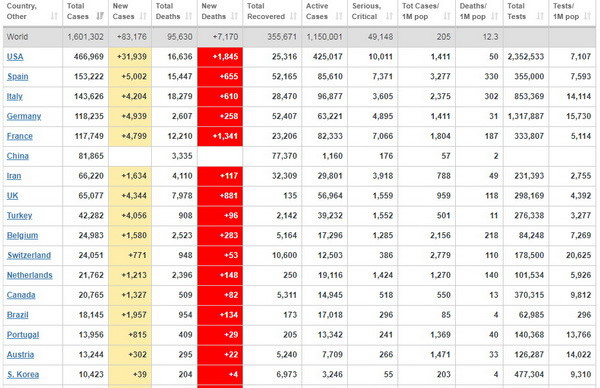This screenshot has width=600, height=388.
Task: Sort by Tot Cases/1M pop icon
Action: click(x=447, y=16)
